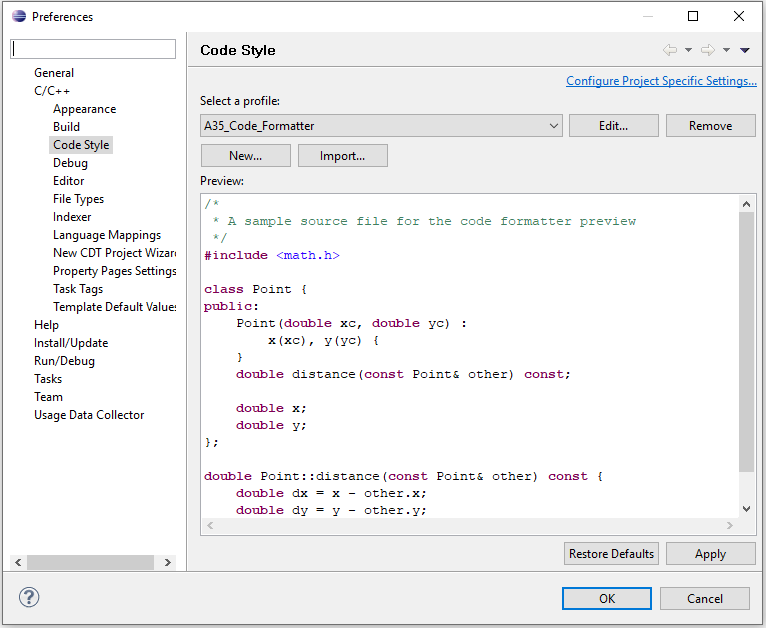Select Debug under C/C++

tap(70, 163)
